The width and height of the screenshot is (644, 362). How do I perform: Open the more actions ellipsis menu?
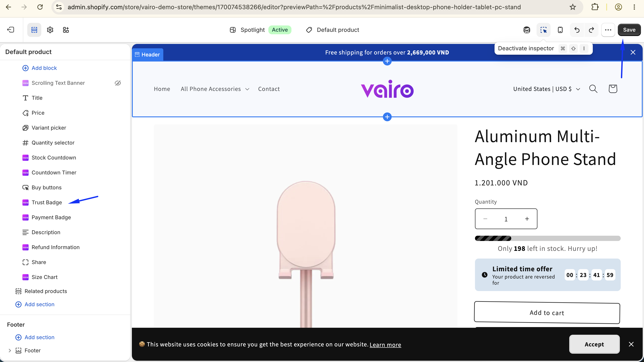click(x=608, y=30)
